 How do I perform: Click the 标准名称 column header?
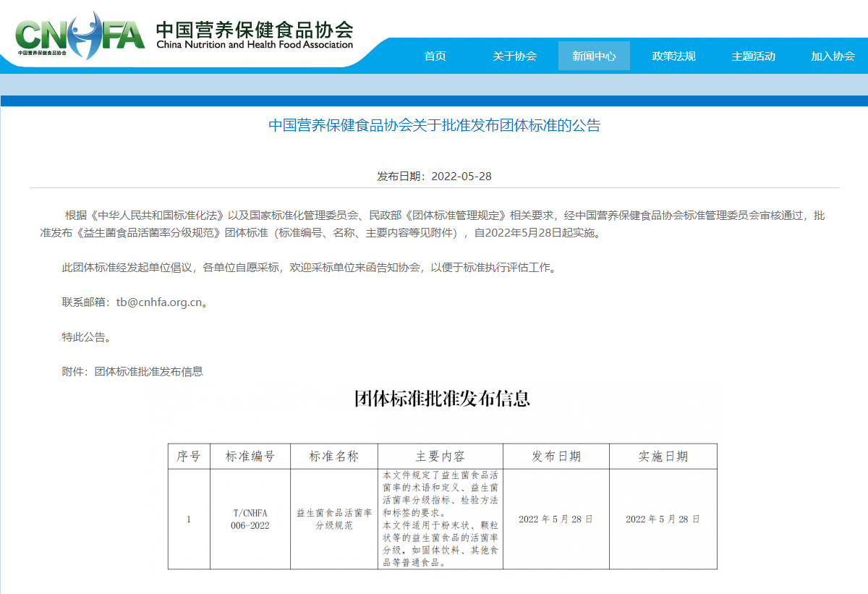(334, 457)
